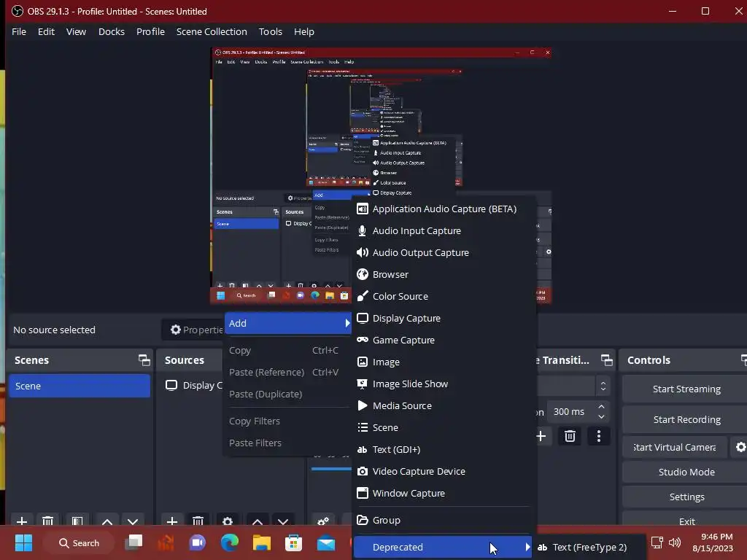Open the Scene Collection menu

click(212, 32)
